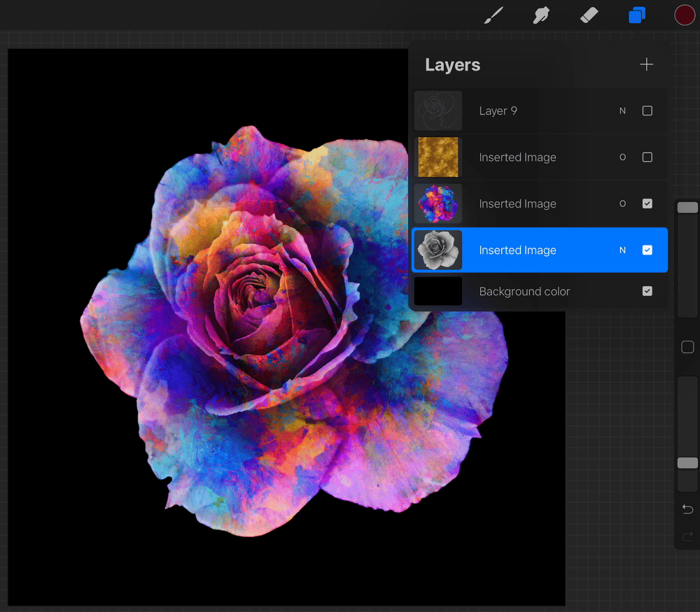Open blend mode O of colorful paint layer
Image resolution: width=700 pixels, height=612 pixels.
(x=622, y=204)
